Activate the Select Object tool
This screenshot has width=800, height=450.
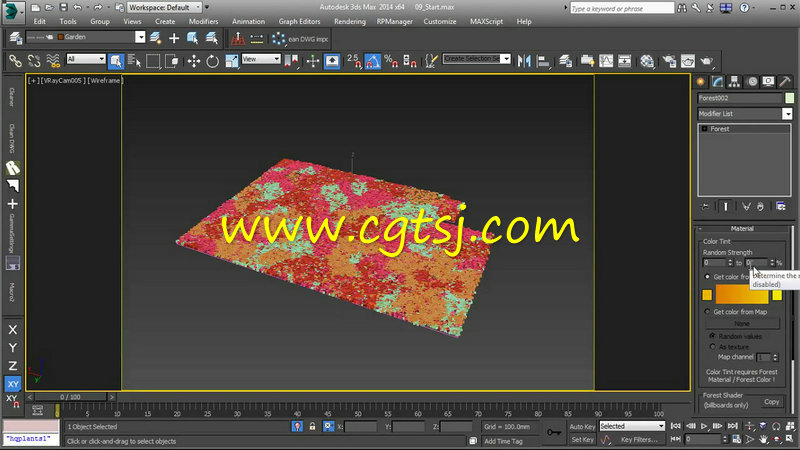[116, 61]
